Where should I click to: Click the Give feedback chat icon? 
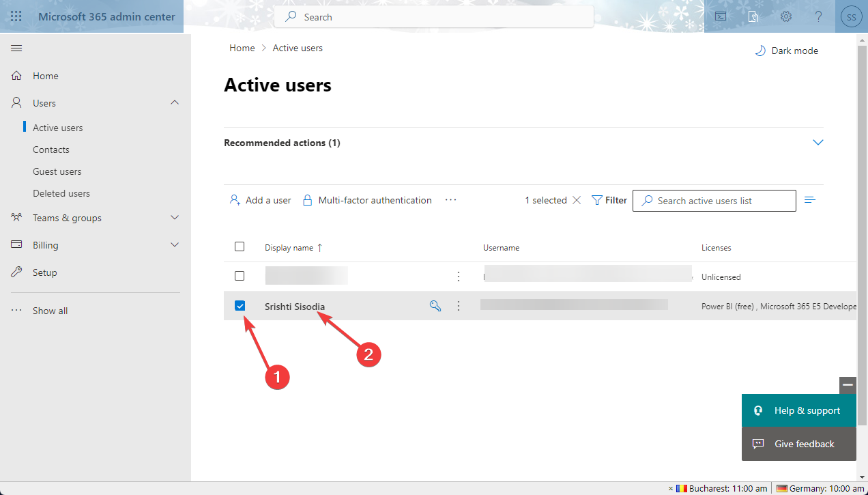pyautogui.click(x=758, y=444)
